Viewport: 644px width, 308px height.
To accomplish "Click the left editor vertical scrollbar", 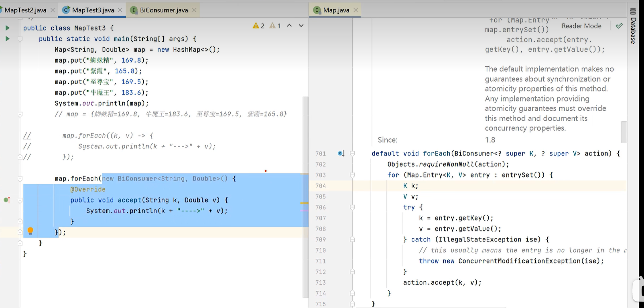I will [x=305, y=197].
